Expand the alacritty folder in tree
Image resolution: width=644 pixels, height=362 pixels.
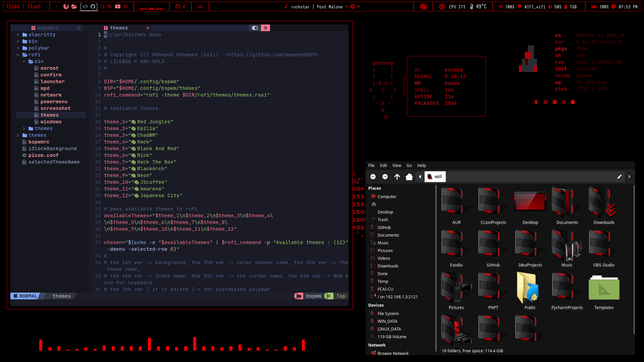pos(18,35)
